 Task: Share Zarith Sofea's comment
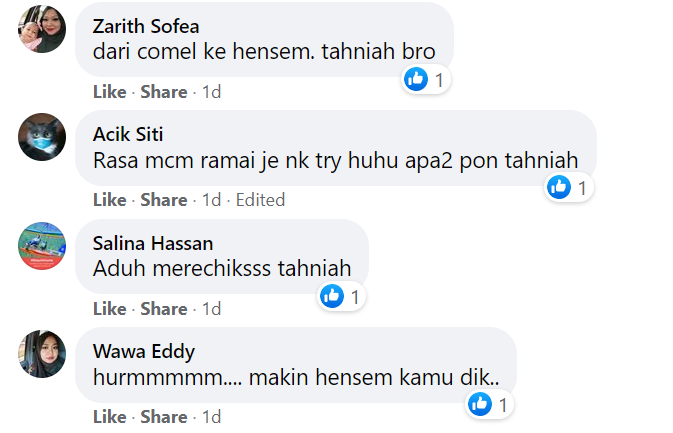point(163,92)
